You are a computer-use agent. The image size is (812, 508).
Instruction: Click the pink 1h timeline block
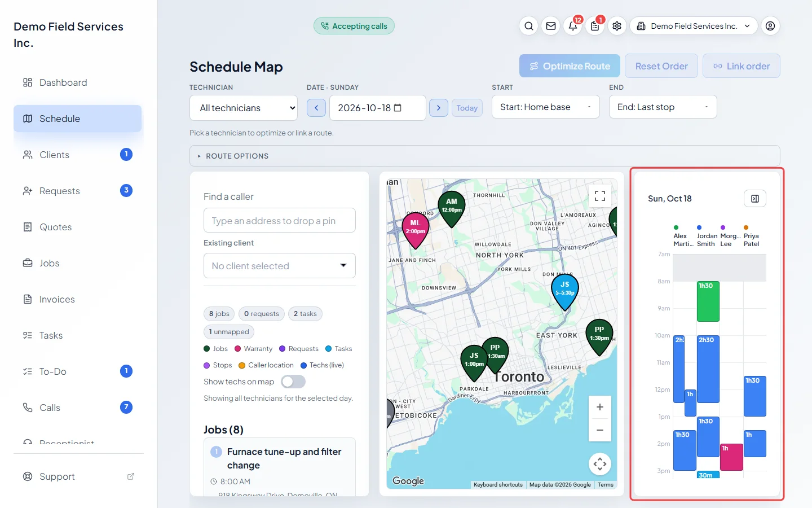click(x=731, y=457)
